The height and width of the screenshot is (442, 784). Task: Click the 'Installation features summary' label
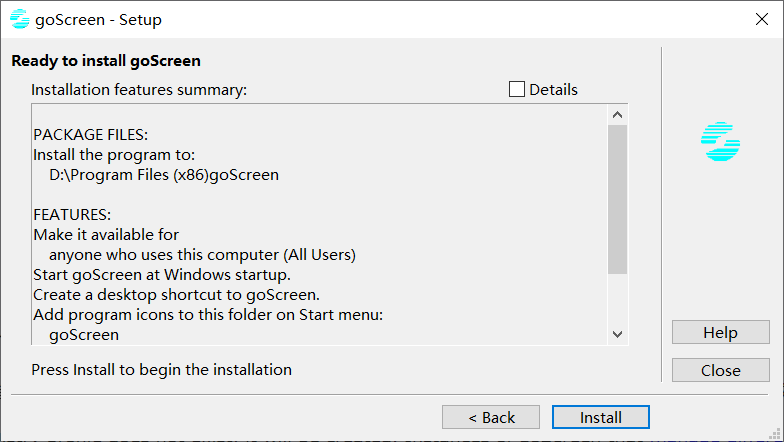(139, 90)
